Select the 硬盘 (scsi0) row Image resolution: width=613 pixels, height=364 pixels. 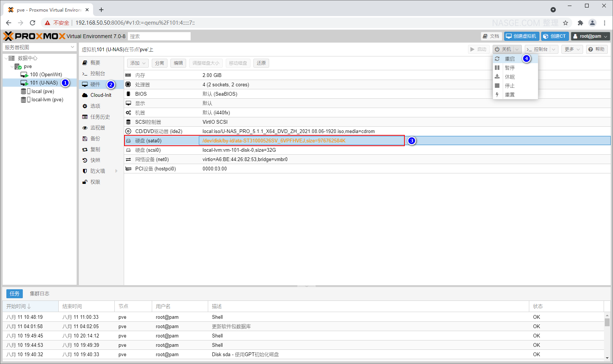tap(367, 150)
